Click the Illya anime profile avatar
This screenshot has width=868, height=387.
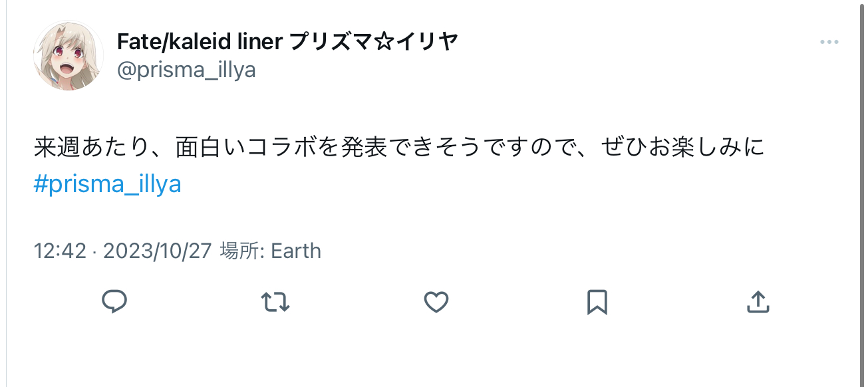68,55
